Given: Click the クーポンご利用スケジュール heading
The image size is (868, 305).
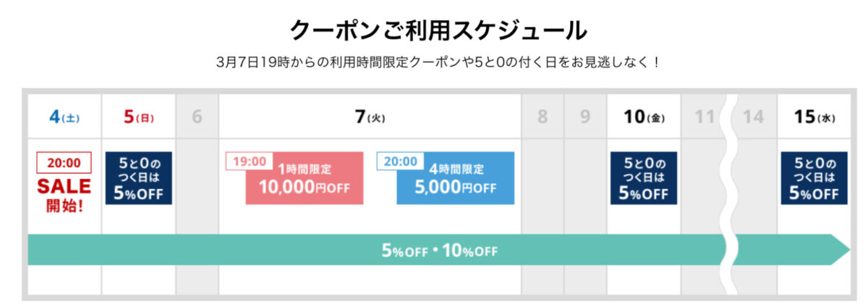Looking at the screenshot, I should 438,30.
